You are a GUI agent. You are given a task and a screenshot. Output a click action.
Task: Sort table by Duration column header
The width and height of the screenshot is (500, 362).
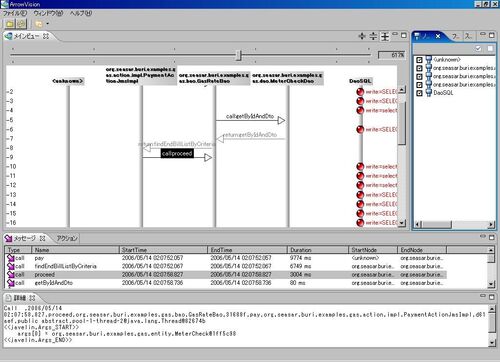(317, 250)
